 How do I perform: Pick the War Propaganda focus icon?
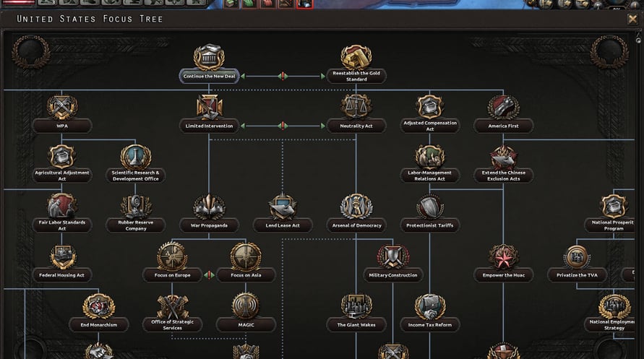pos(209,207)
